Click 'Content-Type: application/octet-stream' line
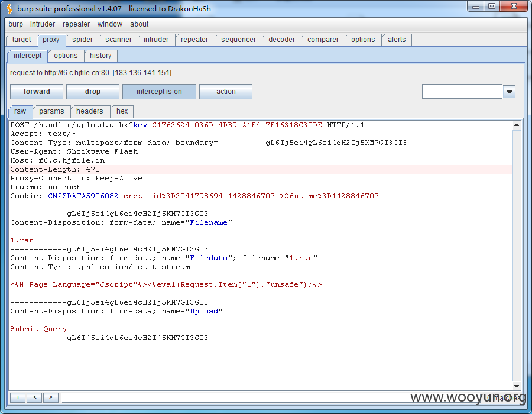The height and width of the screenshot is (414, 532). [x=100, y=267]
